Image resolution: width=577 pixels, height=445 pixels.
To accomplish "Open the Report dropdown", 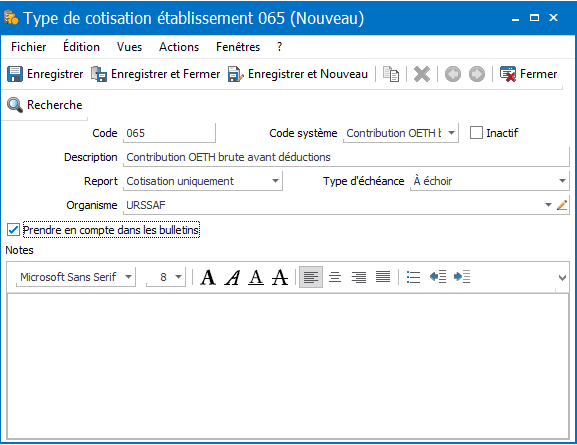I will [275, 181].
